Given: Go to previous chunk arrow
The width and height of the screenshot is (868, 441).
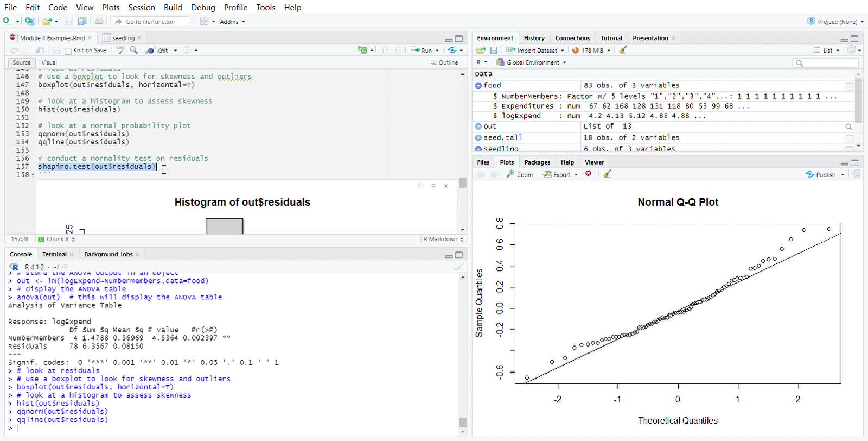Looking at the screenshot, I should click(x=385, y=50).
